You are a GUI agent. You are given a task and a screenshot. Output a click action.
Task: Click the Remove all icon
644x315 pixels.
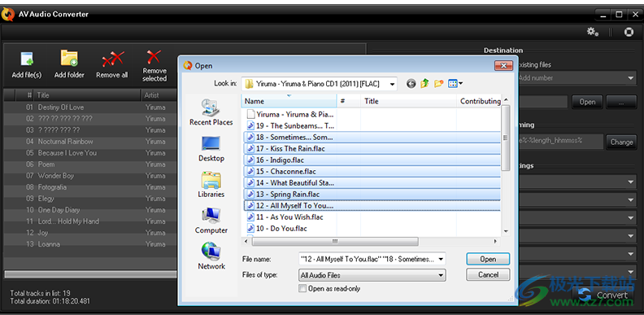(x=112, y=59)
